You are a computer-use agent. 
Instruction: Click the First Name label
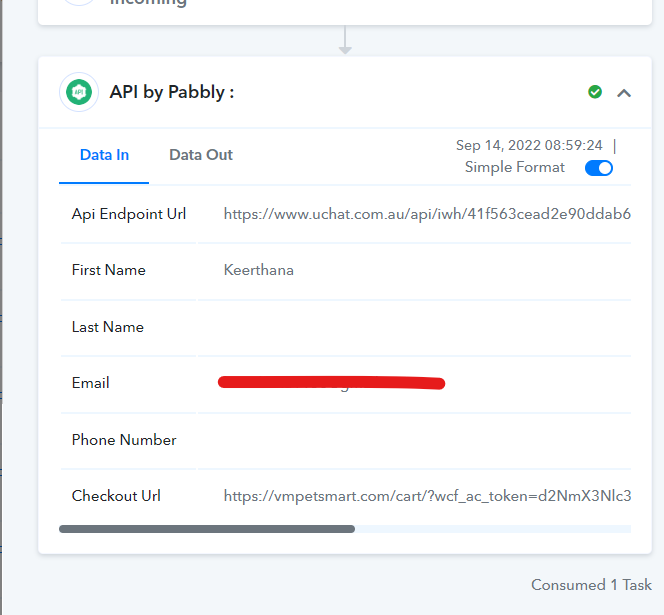coord(108,270)
